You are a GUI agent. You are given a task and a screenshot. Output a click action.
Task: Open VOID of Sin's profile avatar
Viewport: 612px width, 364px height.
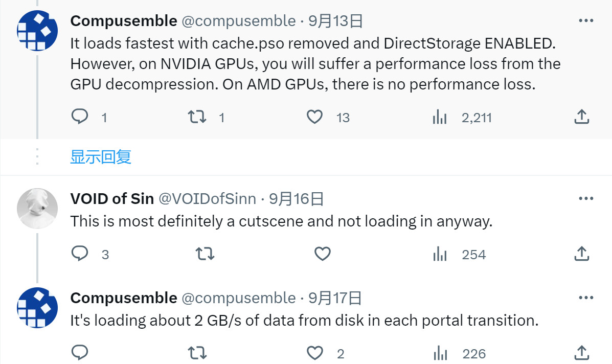pyautogui.click(x=37, y=209)
